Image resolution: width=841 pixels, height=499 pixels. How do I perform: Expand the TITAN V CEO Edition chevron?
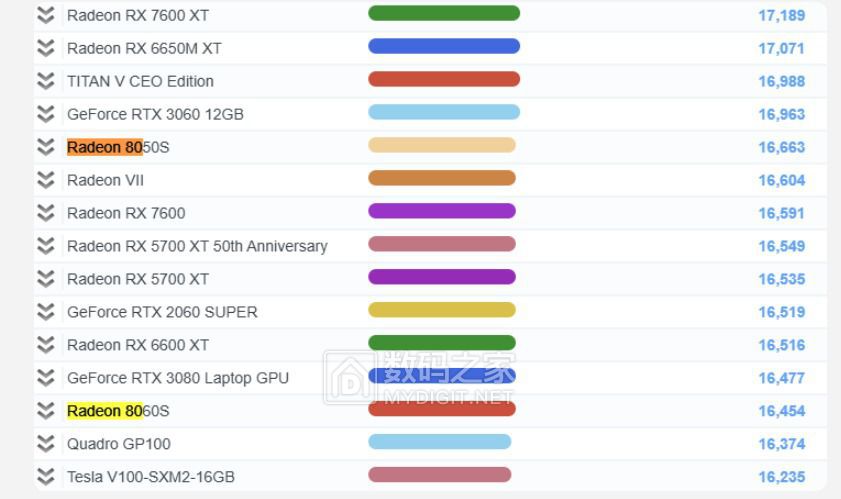coord(46,81)
